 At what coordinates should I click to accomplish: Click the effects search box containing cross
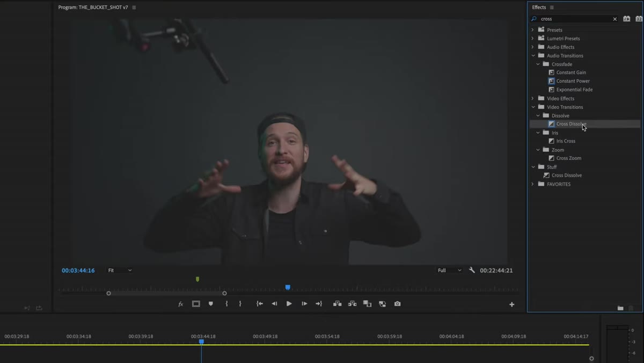click(575, 19)
